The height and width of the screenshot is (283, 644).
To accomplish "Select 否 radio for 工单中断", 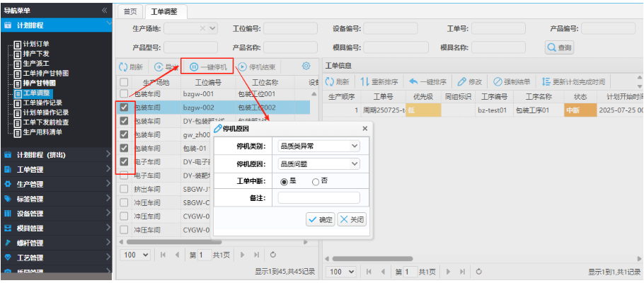I will 316,181.
